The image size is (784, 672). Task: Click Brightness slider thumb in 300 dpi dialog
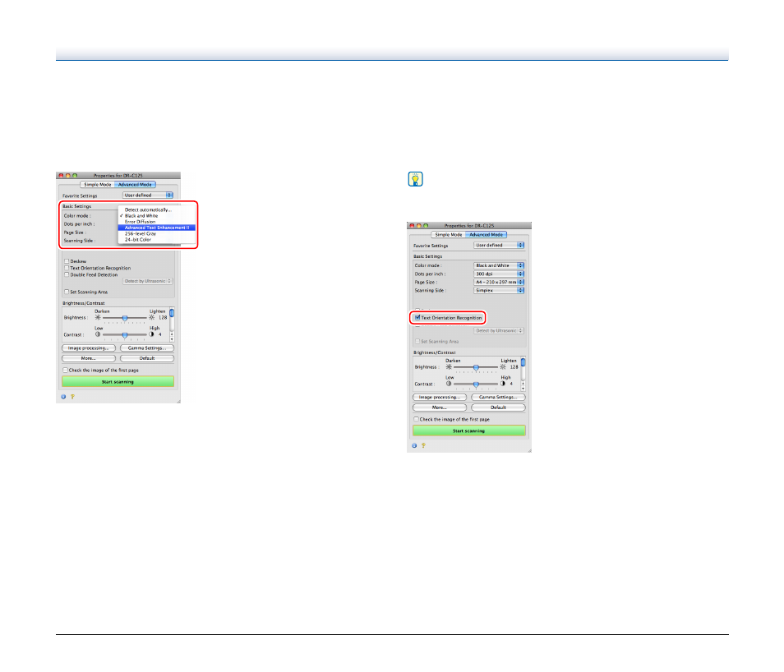(476, 367)
